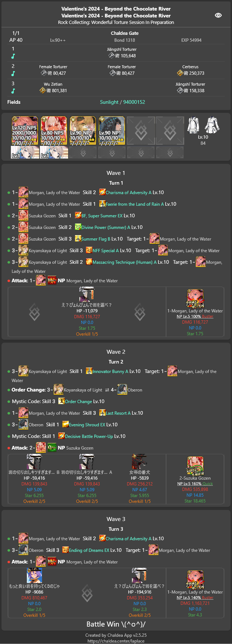Image resolution: width=232 pixels, height=644 pixels.
Task: Select the Lv.90 NP1 Koyanskaya portrait
Action: tap(83, 131)
